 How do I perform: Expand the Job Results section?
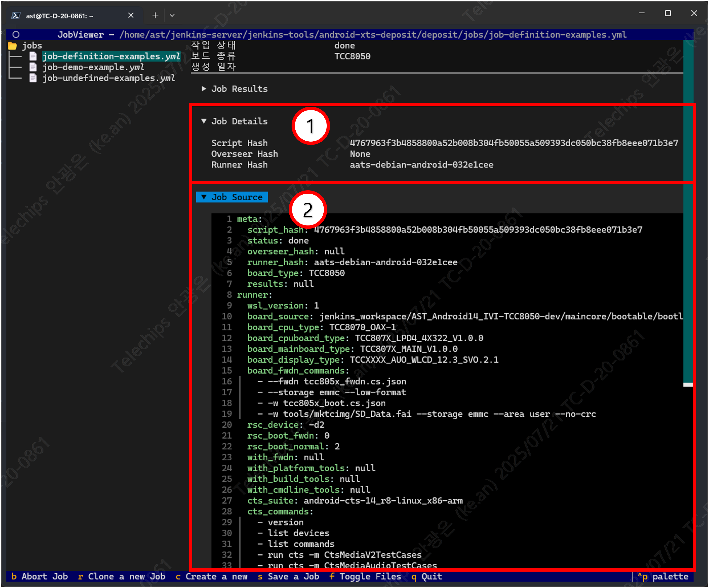pyautogui.click(x=235, y=89)
